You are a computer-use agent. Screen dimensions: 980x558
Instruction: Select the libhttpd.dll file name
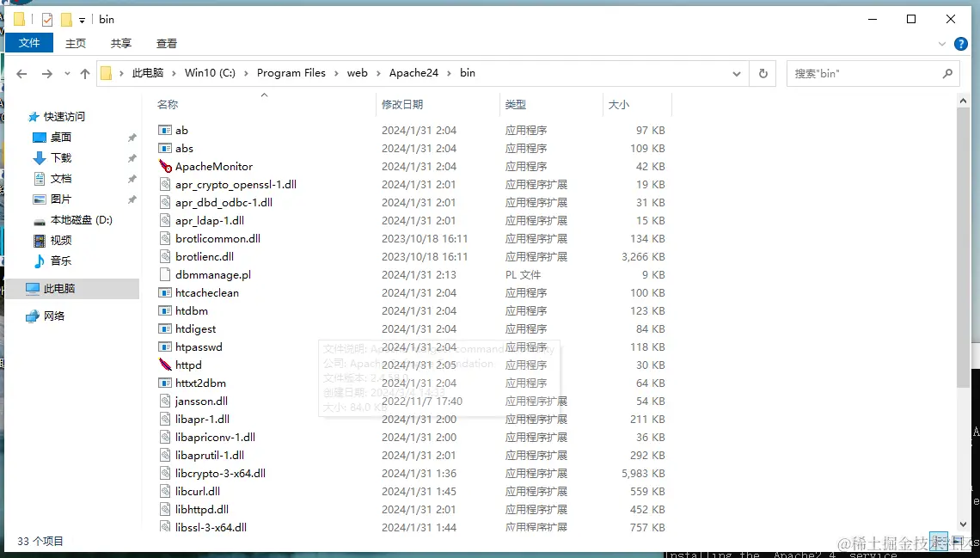(x=202, y=510)
